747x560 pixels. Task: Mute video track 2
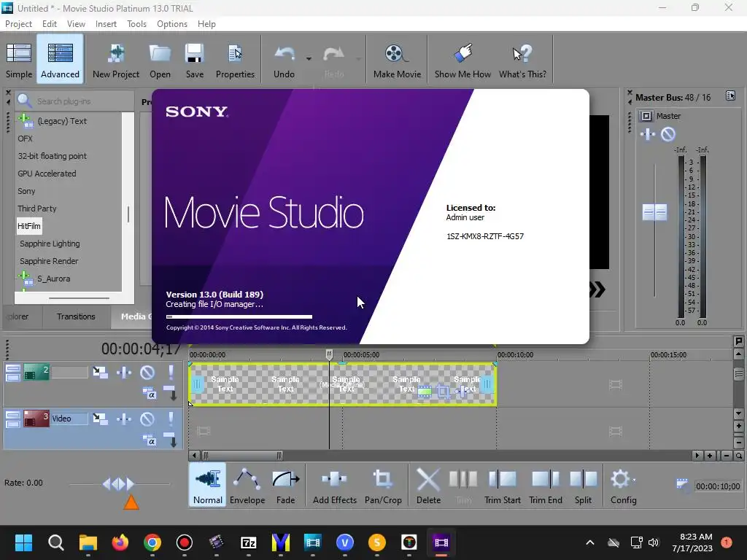point(147,372)
